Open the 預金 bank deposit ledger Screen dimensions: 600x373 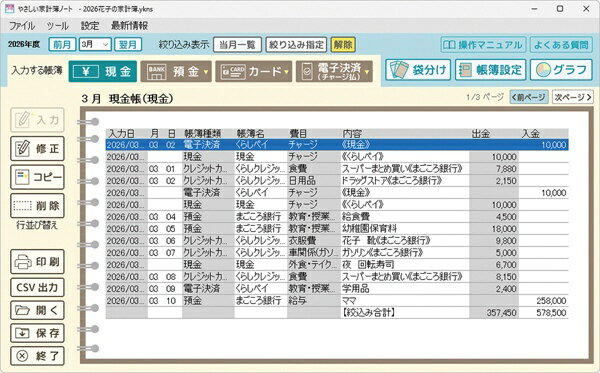[x=176, y=72]
